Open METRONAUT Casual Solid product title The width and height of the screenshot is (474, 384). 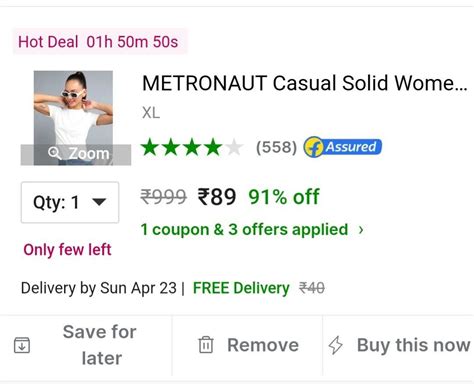point(304,83)
